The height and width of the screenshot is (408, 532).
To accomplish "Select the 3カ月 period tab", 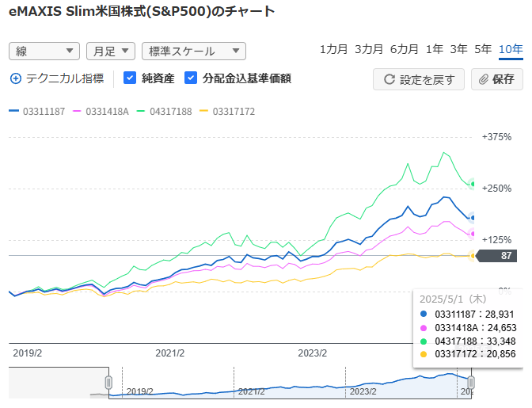I will click(369, 49).
